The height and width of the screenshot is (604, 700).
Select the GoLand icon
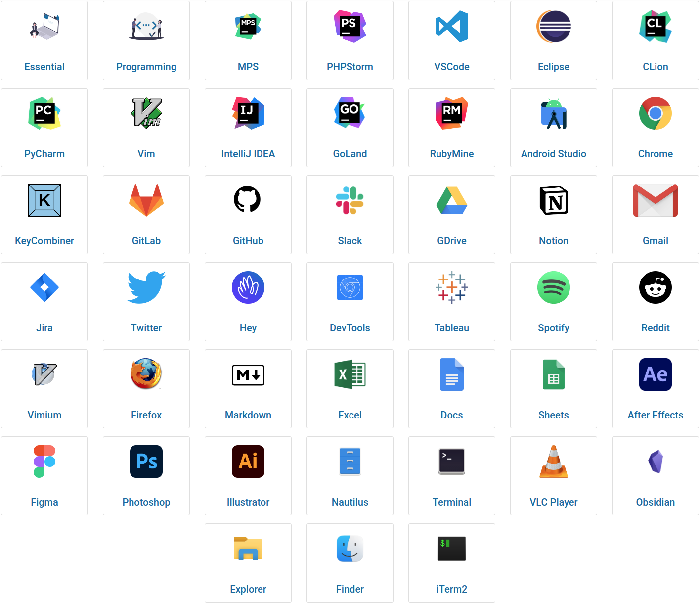tap(350, 113)
